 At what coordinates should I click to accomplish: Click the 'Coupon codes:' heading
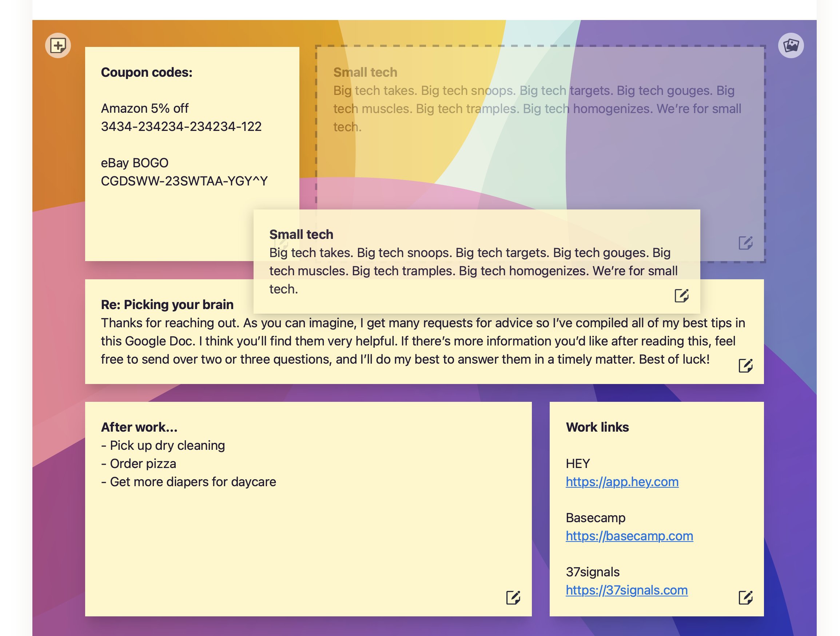147,72
